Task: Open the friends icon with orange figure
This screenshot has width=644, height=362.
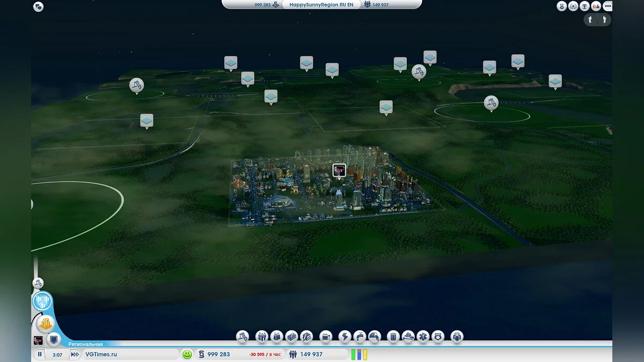Action: pyautogui.click(x=596, y=6)
